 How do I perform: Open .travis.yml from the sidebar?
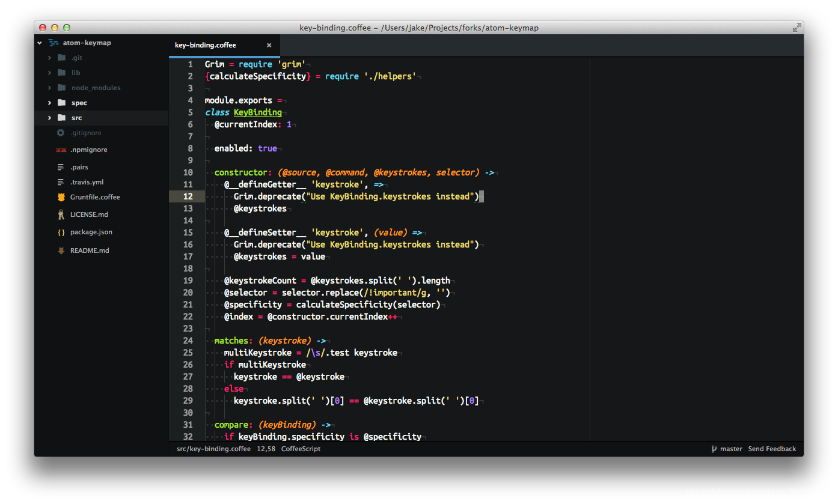(x=87, y=182)
